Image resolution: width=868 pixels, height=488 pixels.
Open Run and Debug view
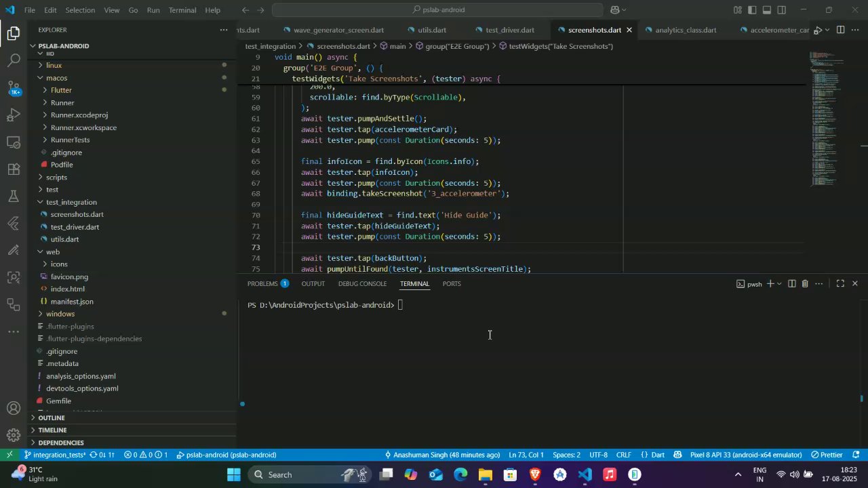point(14,115)
